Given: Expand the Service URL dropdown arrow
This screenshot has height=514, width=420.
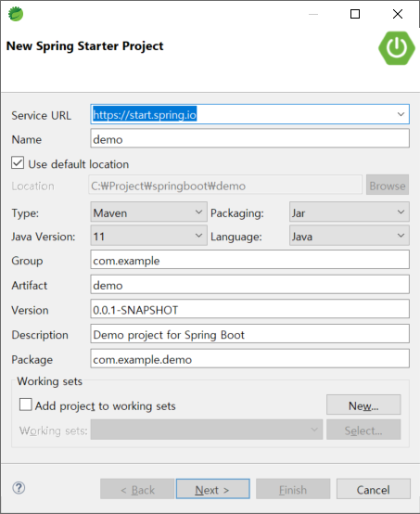Looking at the screenshot, I should 401,114.
